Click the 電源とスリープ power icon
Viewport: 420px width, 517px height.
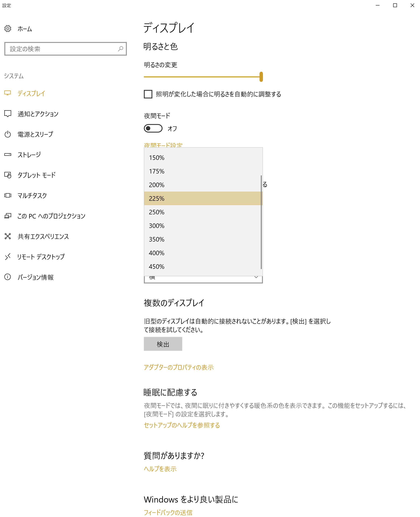pyautogui.click(x=8, y=134)
